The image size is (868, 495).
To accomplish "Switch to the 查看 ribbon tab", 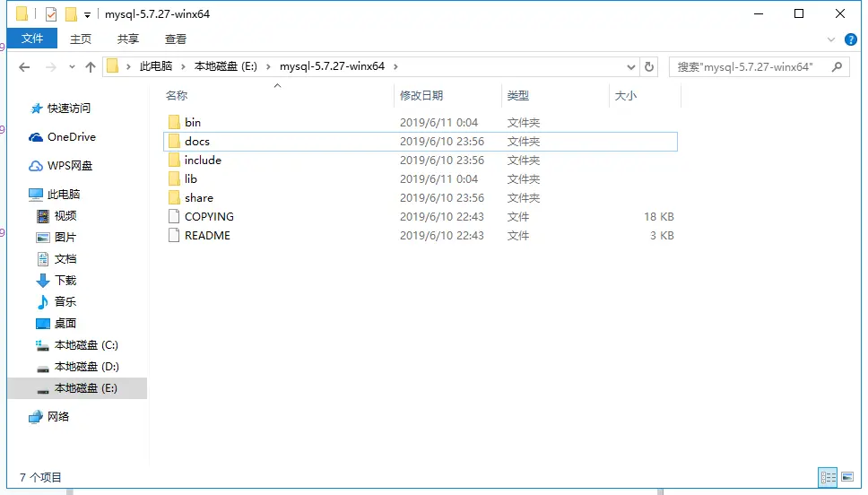I will coord(176,39).
